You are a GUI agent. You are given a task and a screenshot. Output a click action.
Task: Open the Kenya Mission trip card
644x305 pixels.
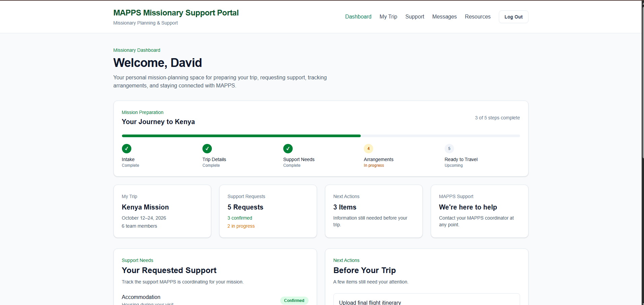(x=162, y=211)
